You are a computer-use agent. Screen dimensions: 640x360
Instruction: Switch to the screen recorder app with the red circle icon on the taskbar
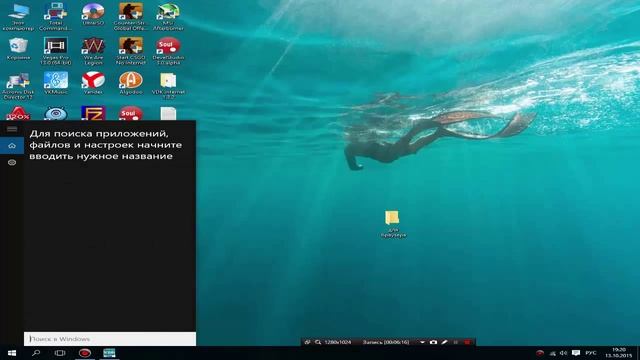click(84, 353)
